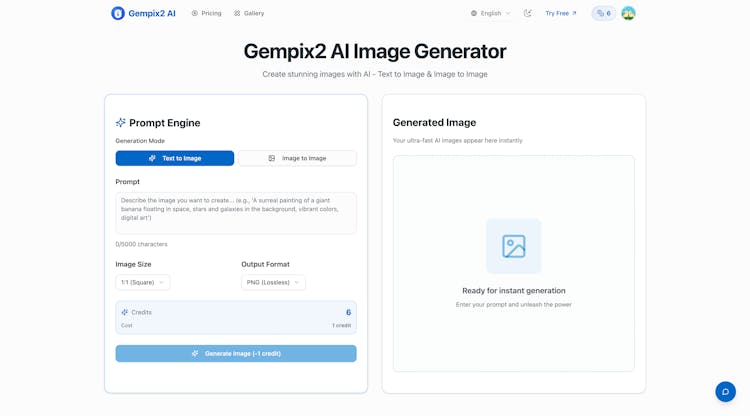Image resolution: width=750 pixels, height=416 pixels.
Task: Click the sparkle icon beside Prompt Engine
Action: click(x=121, y=123)
